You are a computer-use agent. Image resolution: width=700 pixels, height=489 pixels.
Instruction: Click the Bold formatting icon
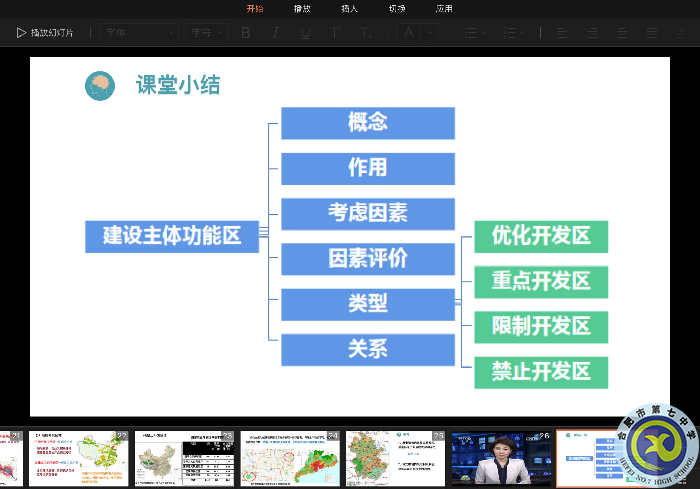[246, 33]
